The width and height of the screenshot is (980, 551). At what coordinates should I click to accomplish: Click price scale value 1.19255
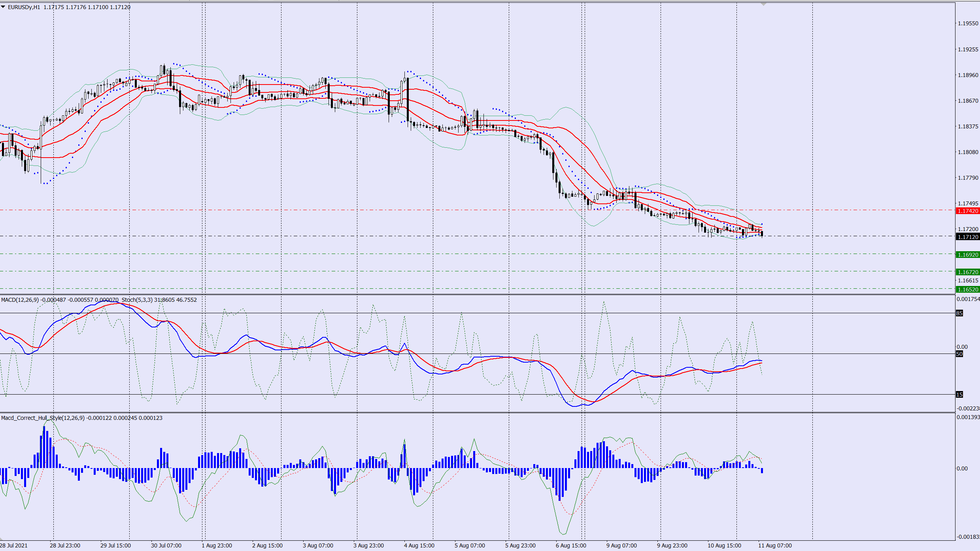click(x=968, y=49)
